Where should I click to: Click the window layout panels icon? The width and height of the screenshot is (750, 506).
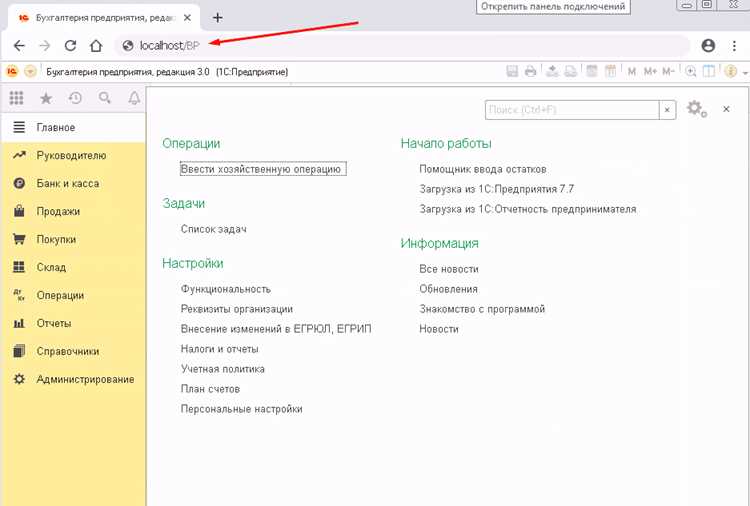[x=708, y=72]
